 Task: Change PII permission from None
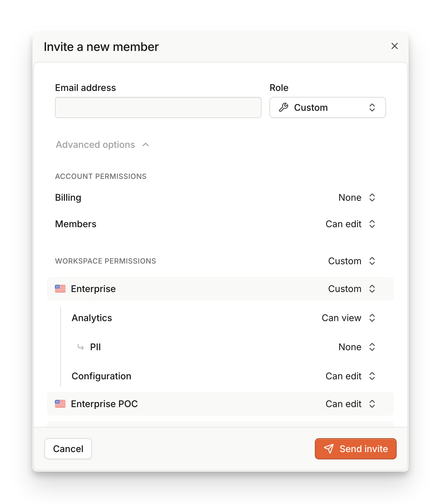(x=357, y=347)
